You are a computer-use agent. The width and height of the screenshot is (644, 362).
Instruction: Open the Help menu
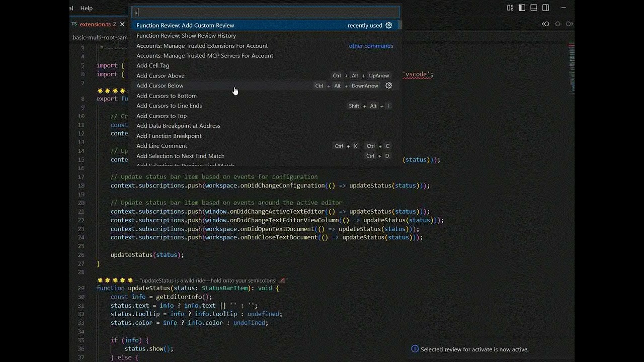pyautogui.click(x=87, y=8)
